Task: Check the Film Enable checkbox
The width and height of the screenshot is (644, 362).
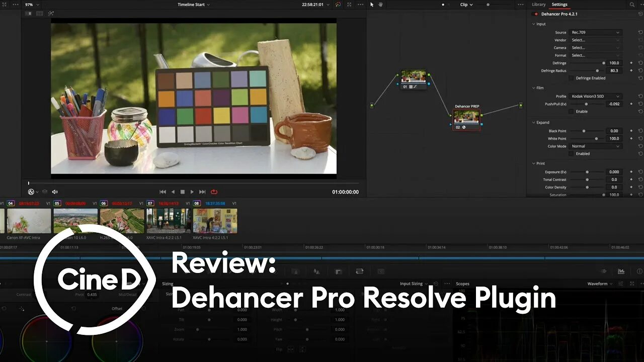Action: tap(571, 112)
